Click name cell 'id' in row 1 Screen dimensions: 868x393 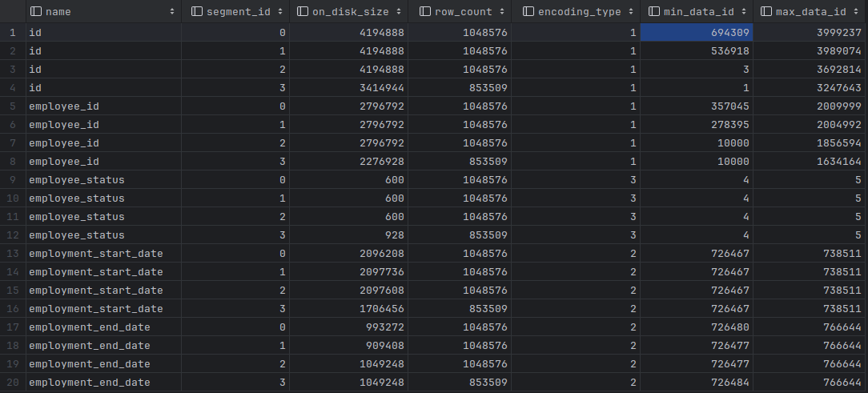[103, 33]
